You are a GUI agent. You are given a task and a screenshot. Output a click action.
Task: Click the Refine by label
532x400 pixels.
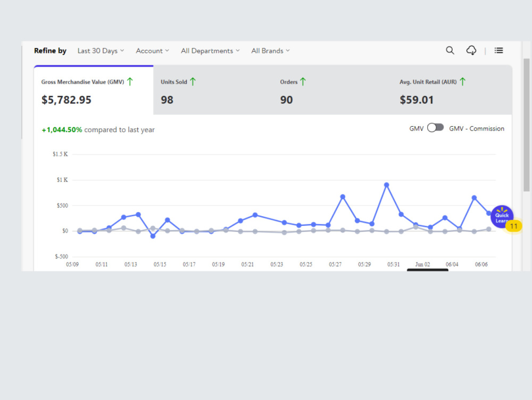pos(50,51)
